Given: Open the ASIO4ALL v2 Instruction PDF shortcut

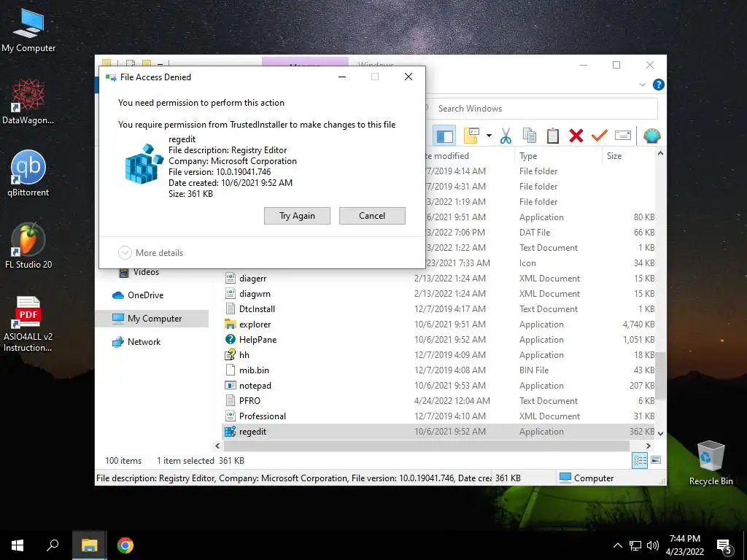Looking at the screenshot, I should [28, 324].
